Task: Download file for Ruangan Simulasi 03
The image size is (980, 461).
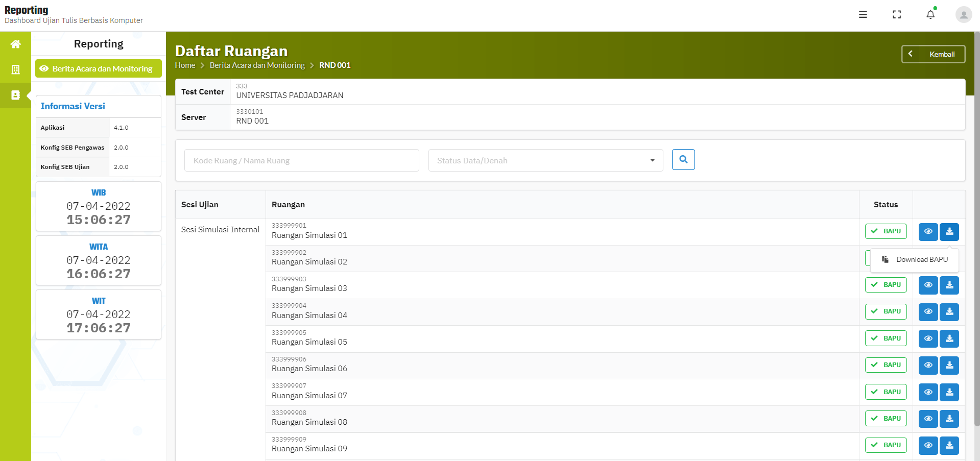Action: coord(949,285)
